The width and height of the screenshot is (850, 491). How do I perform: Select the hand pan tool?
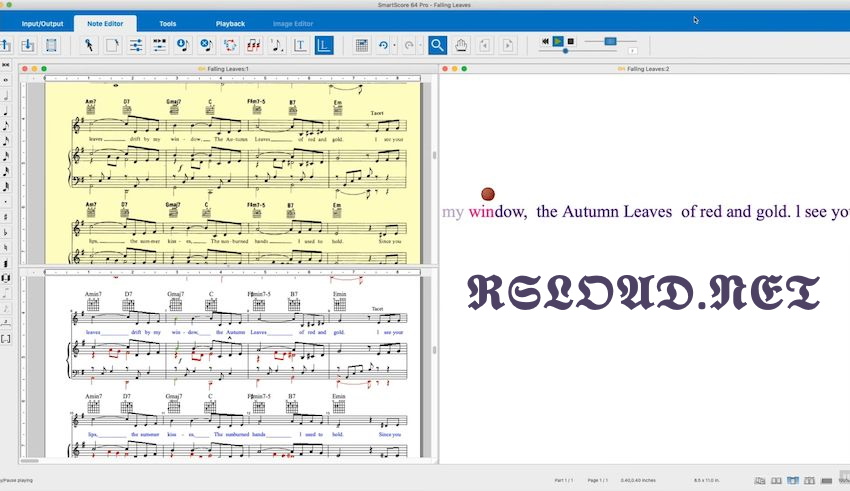pyautogui.click(x=461, y=45)
